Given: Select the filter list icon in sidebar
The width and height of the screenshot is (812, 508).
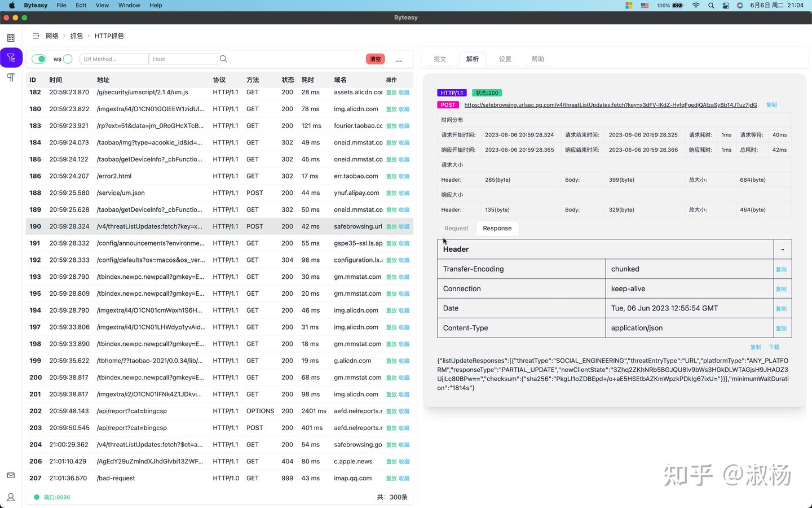Looking at the screenshot, I should (x=11, y=58).
